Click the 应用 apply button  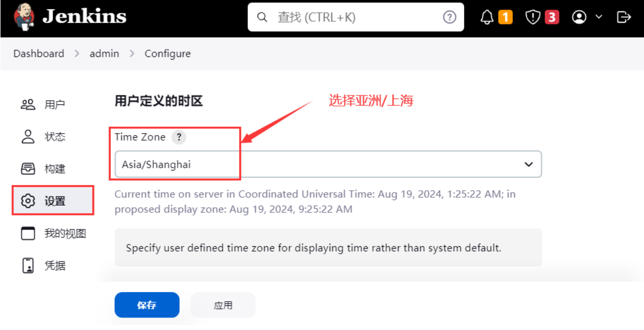223,305
